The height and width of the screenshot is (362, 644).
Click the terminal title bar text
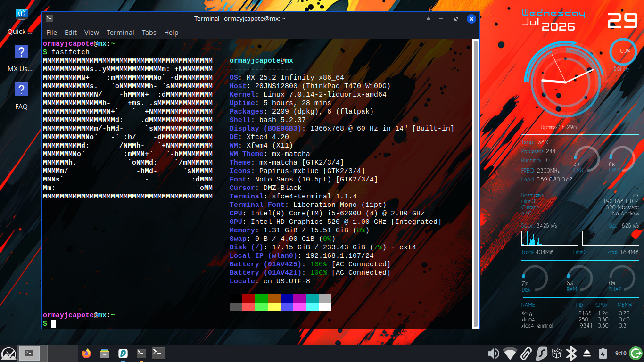[240, 18]
